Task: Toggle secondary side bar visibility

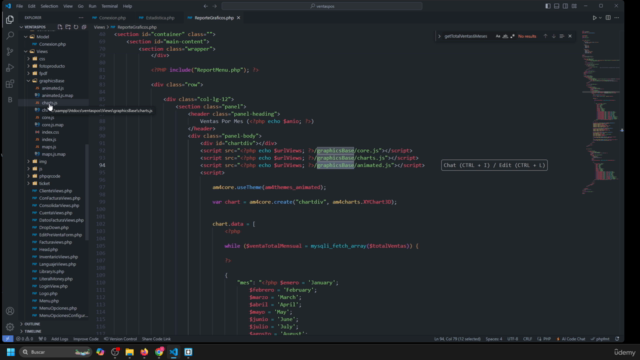Action: tap(565, 6)
